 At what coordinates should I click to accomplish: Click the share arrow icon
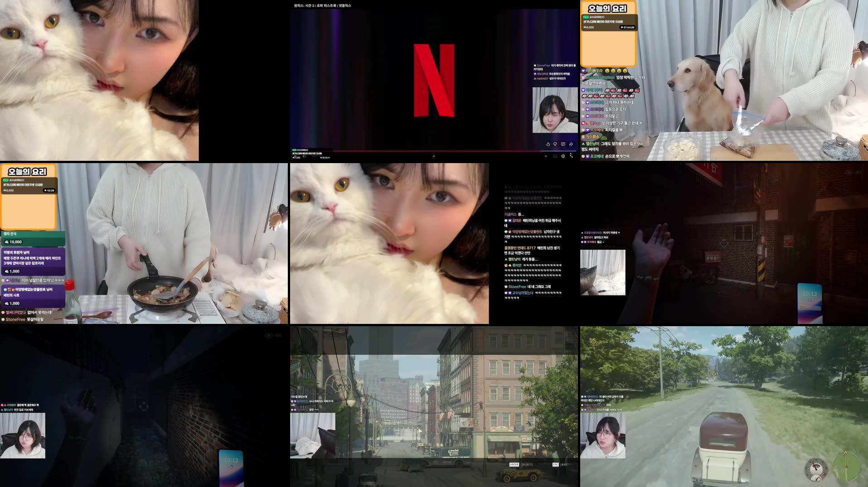coord(571,144)
